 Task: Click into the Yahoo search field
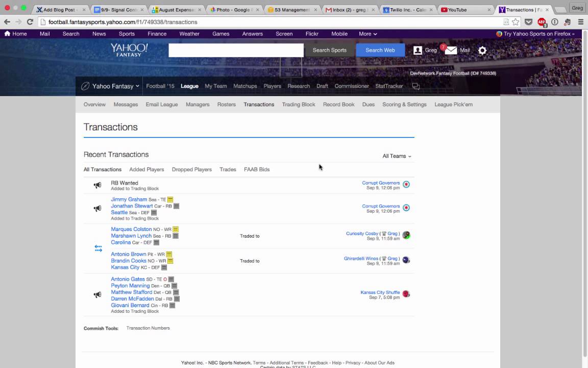(236, 50)
